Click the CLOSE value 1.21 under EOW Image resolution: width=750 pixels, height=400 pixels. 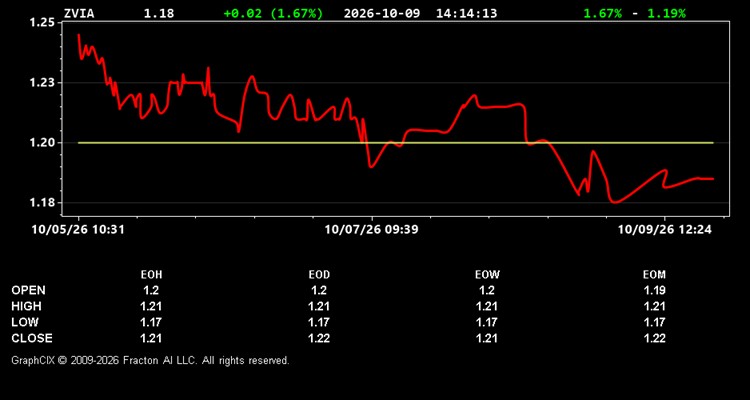coord(486,338)
